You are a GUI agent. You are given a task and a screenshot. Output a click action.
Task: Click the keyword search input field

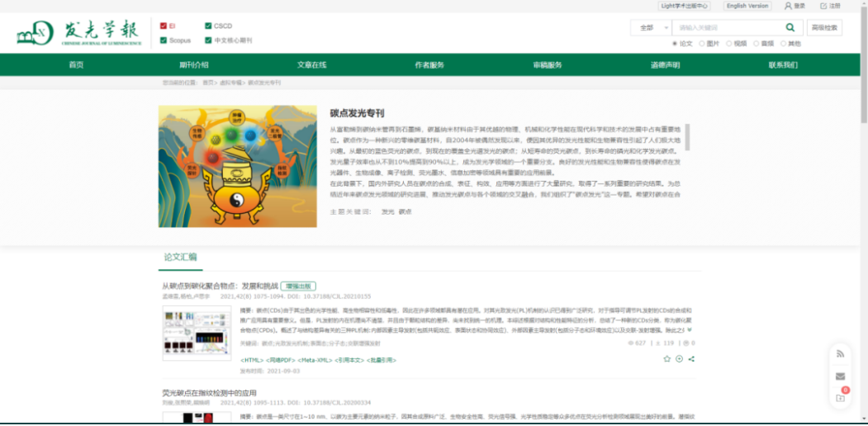click(727, 27)
